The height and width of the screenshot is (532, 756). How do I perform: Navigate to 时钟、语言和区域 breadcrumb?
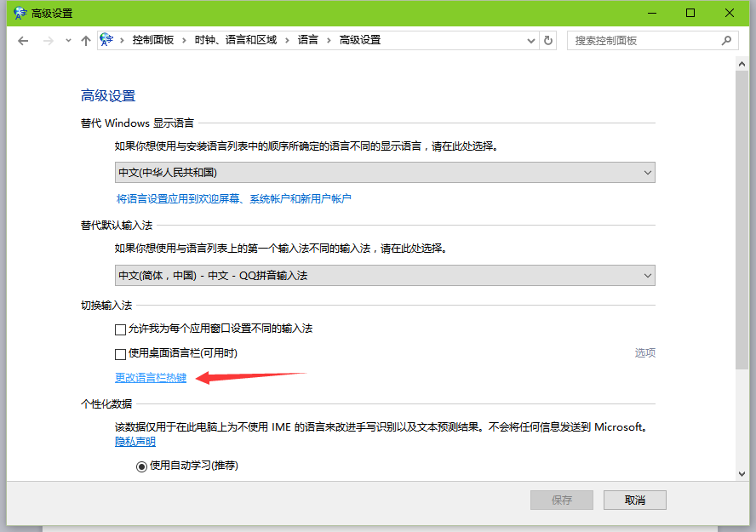click(236, 40)
